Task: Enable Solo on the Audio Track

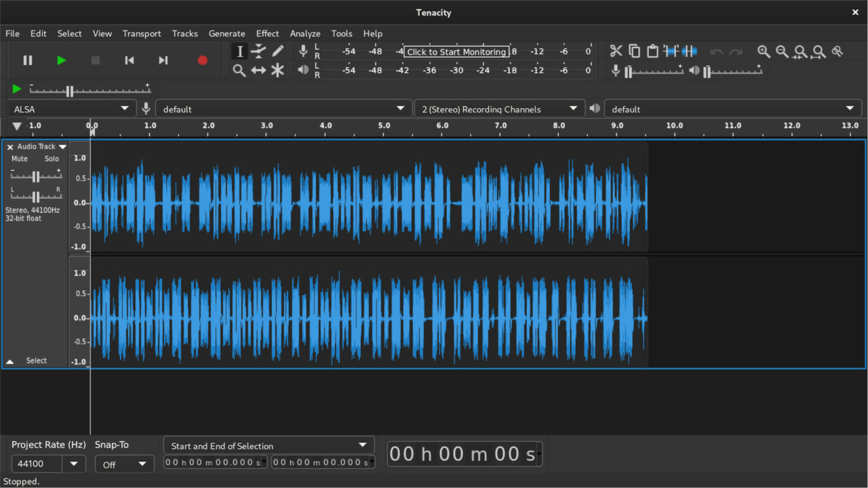Action: click(x=52, y=159)
